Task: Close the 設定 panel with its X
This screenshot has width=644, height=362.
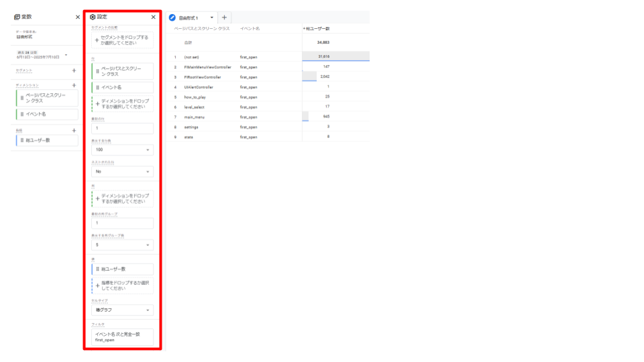Action: [x=153, y=17]
